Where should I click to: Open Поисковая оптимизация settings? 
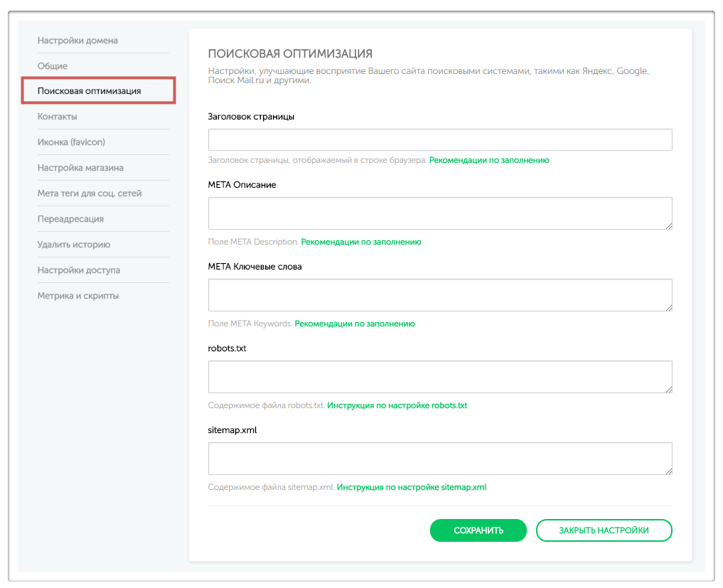[x=90, y=91]
